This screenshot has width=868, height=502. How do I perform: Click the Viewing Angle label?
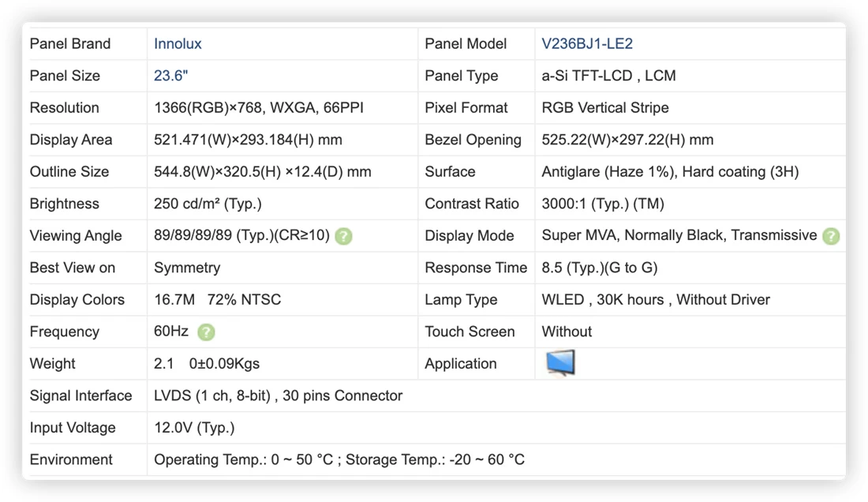pyautogui.click(x=76, y=236)
